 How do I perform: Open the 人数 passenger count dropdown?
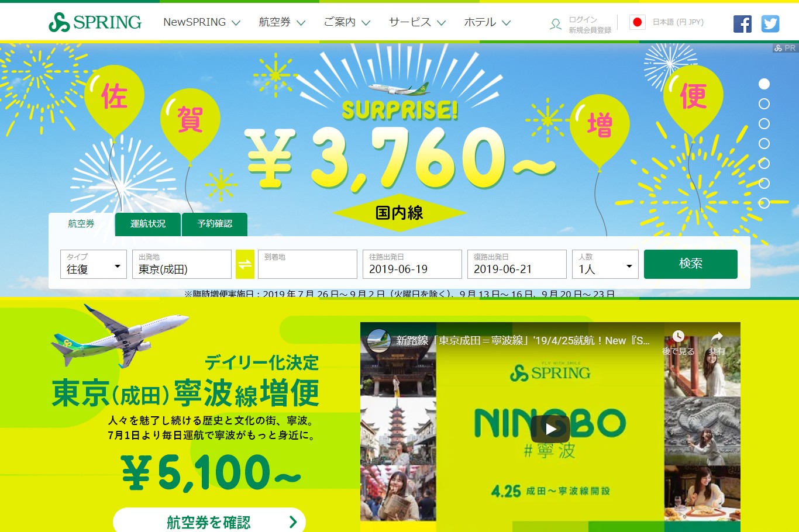605,264
